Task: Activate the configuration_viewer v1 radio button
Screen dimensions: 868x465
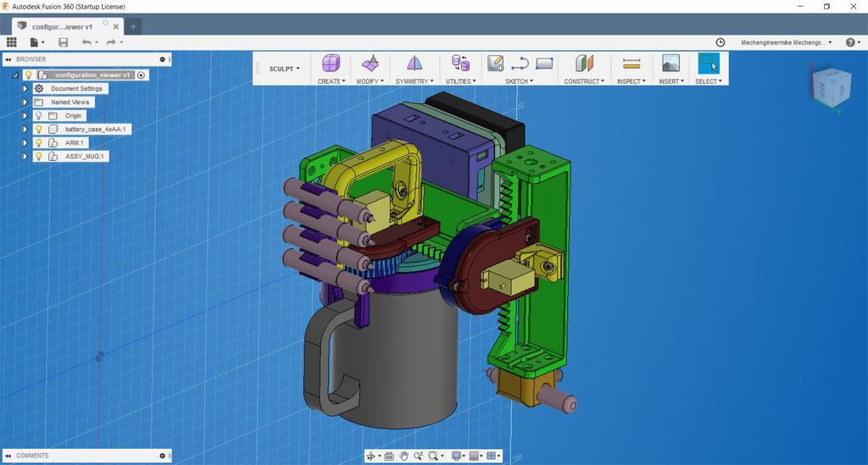Action: pyautogui.click(x=141, y=75)
